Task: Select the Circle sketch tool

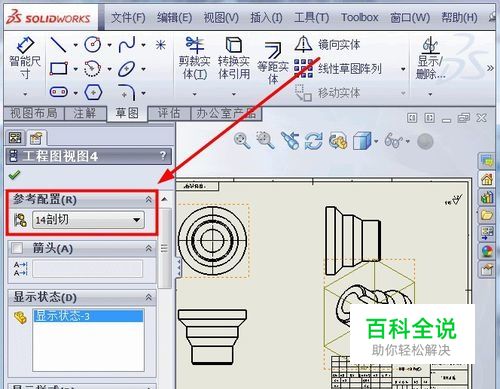Action: pos(92,44)
